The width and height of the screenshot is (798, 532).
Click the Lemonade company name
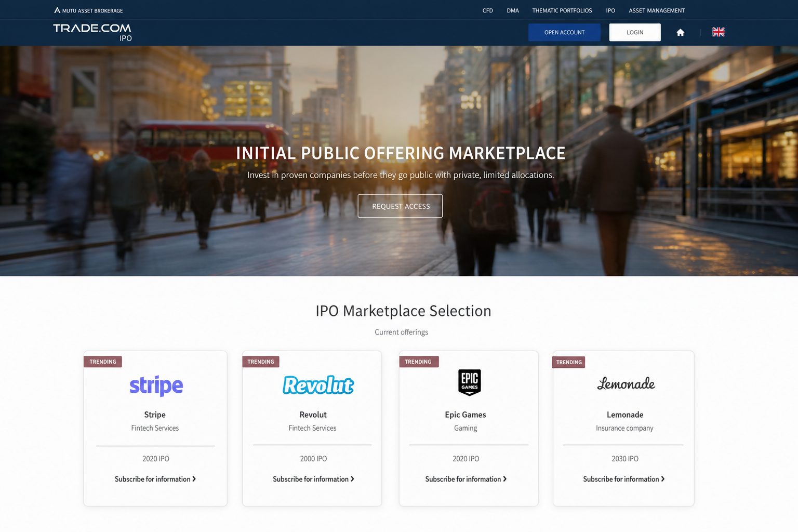625,415
